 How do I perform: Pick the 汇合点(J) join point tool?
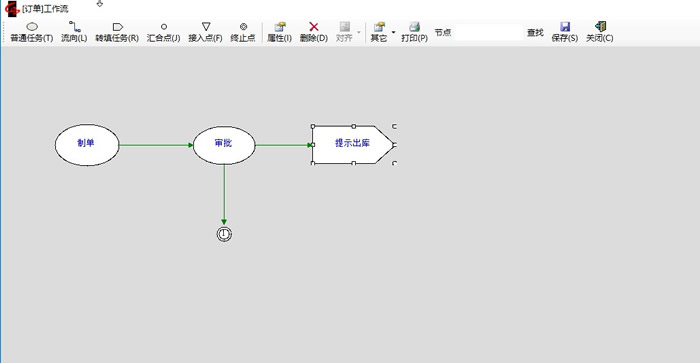pos(163,33)
